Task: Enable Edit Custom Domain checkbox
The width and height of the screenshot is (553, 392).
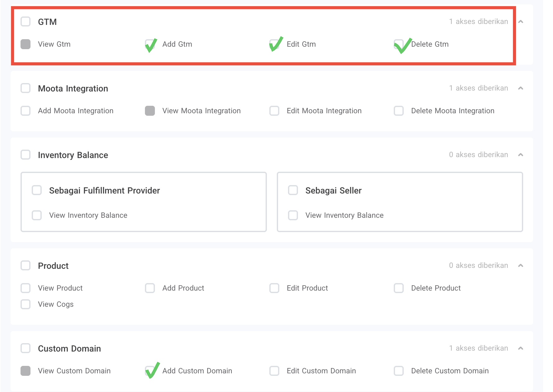Action: click(274, 371)
